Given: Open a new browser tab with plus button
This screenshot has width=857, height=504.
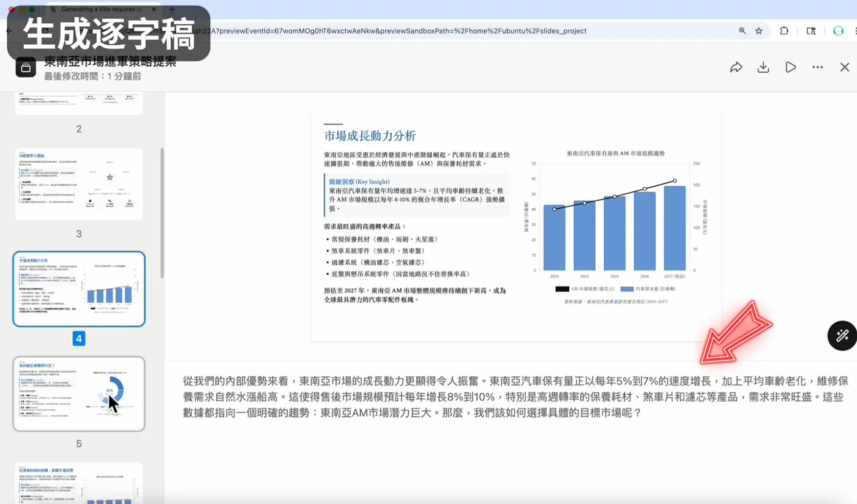Looking at the screenshot, I should click(172, 9).
